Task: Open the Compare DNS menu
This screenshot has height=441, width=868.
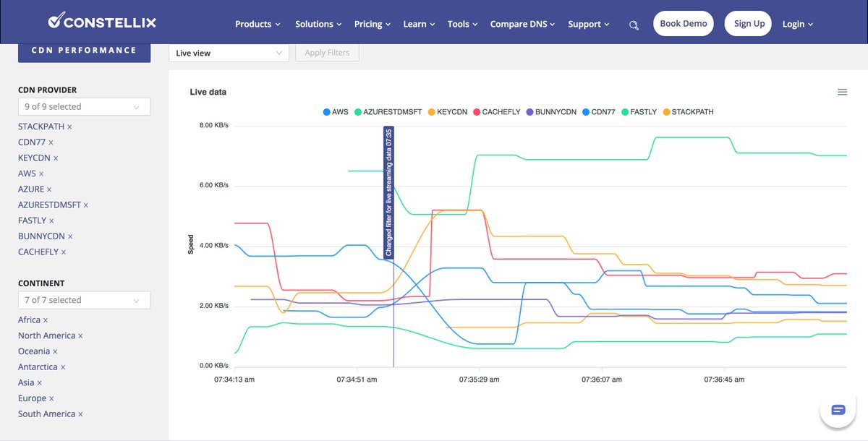Action: (522, 24)
